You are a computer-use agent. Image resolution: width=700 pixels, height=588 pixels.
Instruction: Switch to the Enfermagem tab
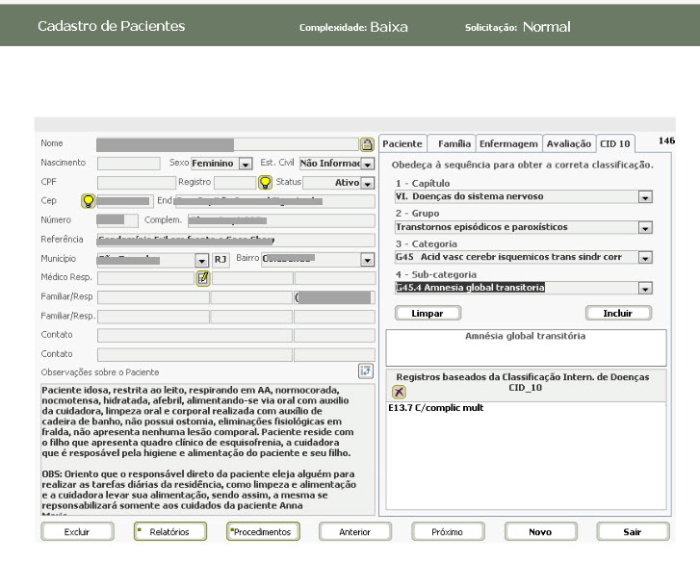[x=508, y=143]
